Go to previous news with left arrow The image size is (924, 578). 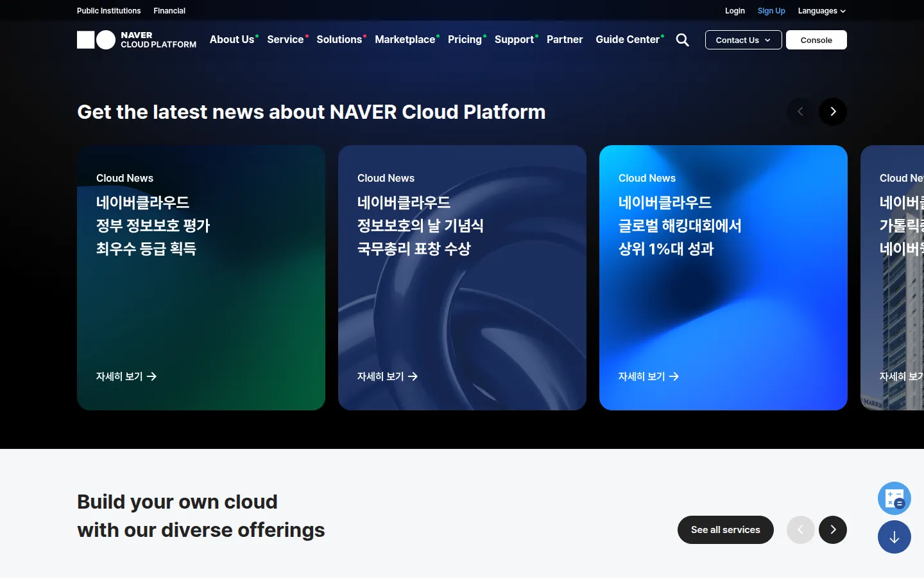tap(801, 112)
